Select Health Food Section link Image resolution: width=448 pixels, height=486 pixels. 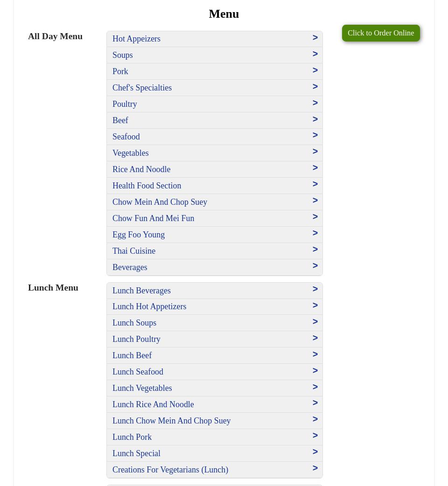147,186
